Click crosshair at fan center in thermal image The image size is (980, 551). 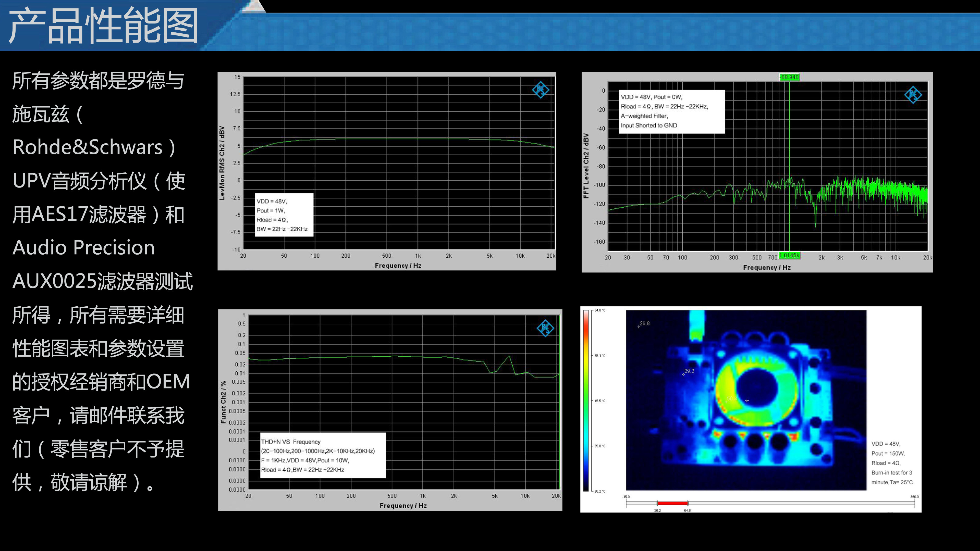click(x=747, y=400)
